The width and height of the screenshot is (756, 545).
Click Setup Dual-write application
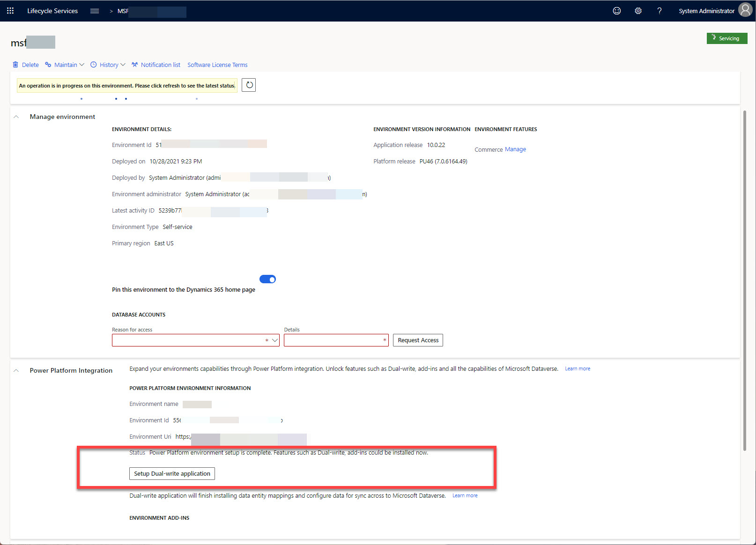tap(171, 473)
